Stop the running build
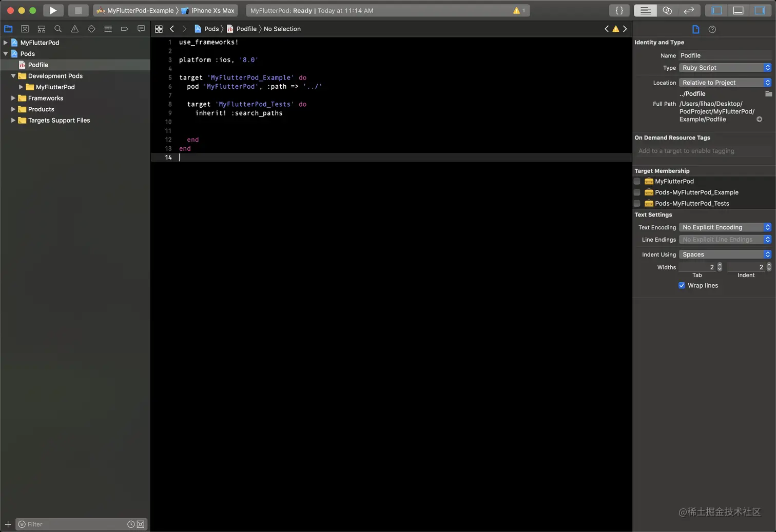The image size is (776, 532). point(78,10)
